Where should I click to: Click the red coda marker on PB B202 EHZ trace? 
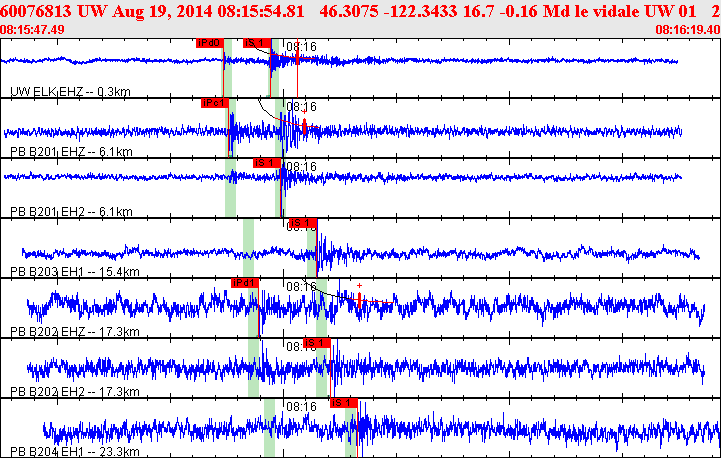coord(359,300)
